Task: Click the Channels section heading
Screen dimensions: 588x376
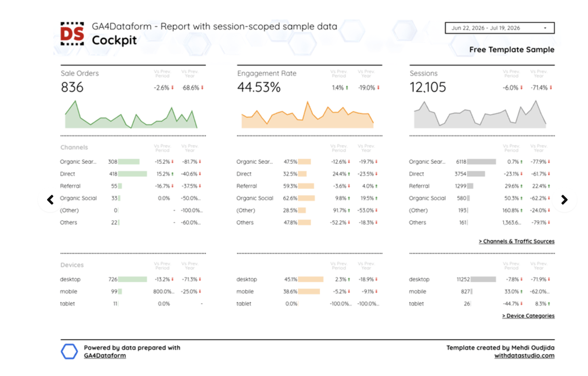Action: (x=74, y=147)
